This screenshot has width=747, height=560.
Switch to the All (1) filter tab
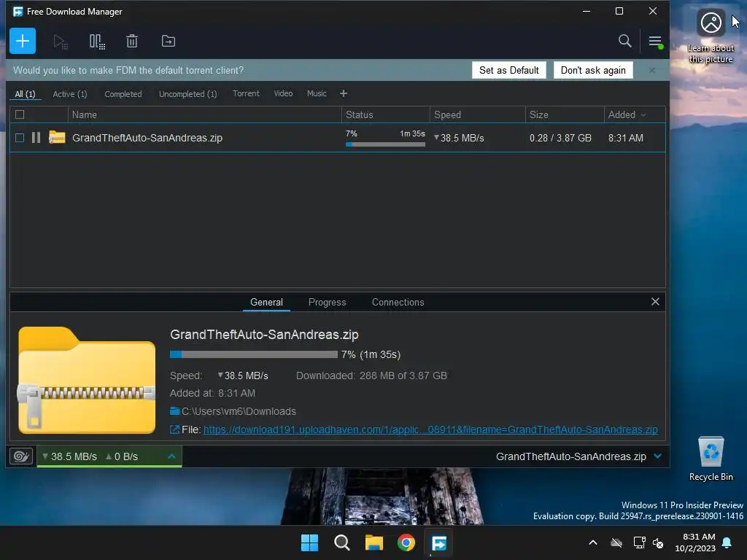[26, 94]
